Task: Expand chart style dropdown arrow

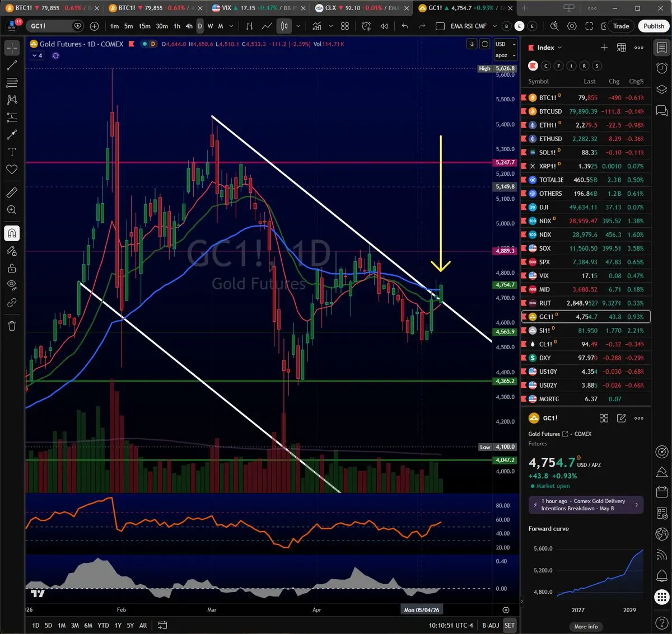Action: point(298,26)
